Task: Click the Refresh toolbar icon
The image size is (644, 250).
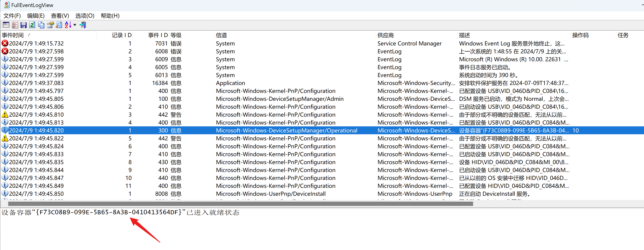Action: (x=32, y=25)
